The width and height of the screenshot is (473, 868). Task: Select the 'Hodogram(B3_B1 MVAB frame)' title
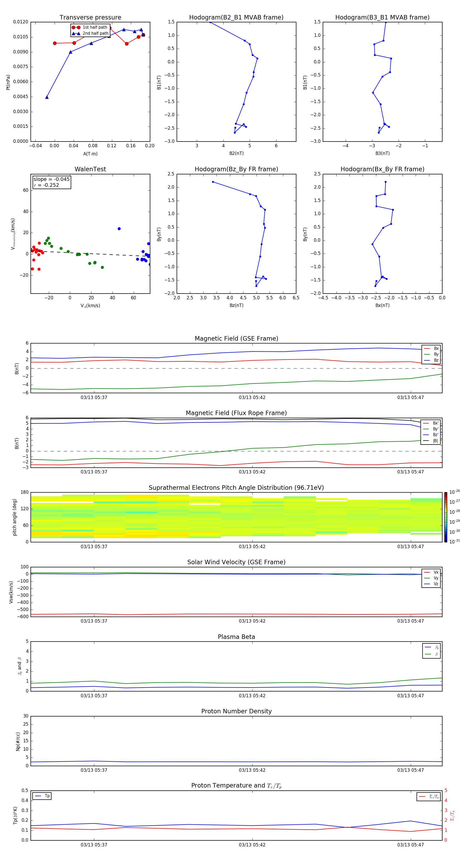[x=382, y=17]
